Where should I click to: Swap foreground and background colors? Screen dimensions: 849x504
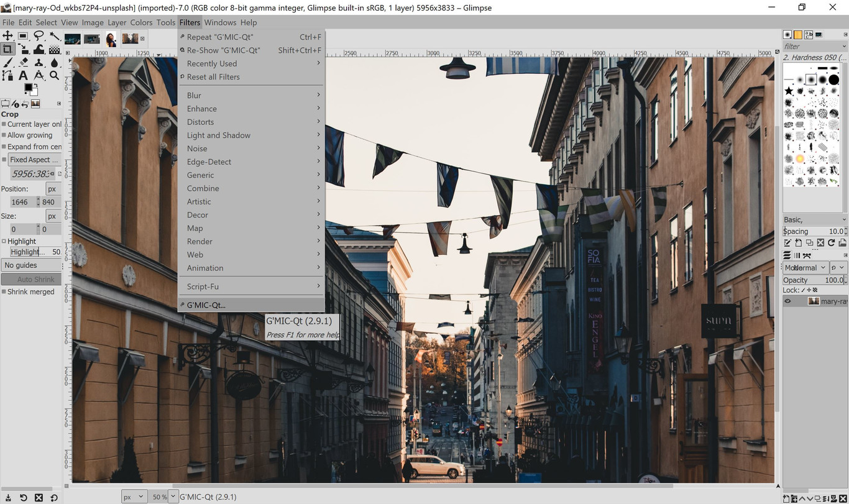(36, 85)
